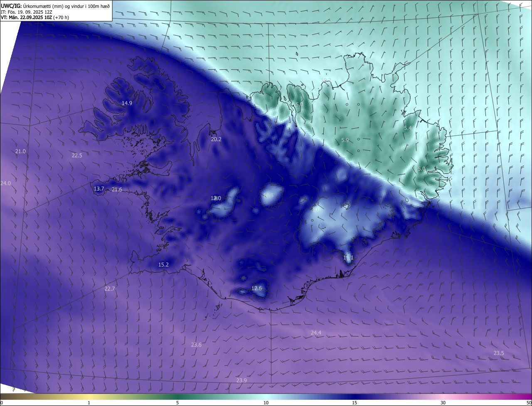Screen dimensions: 532x406
Task: Click the map value 12.0
Action: point(216,198)
